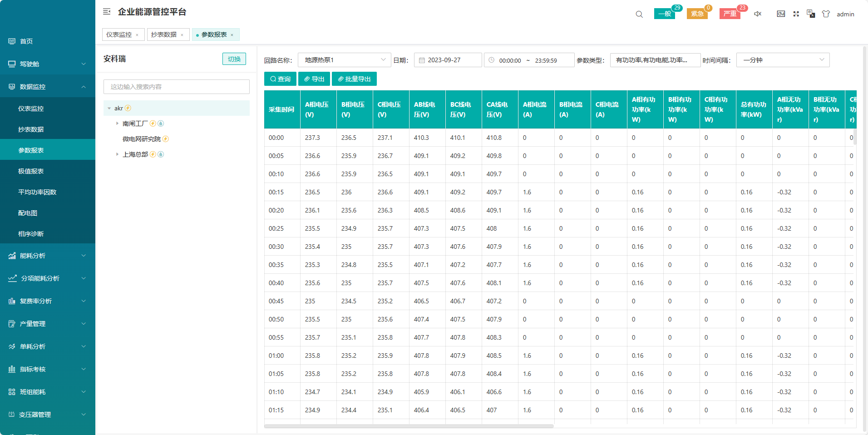Open the dashboard big-screen icon
Screen dimensions: 868x435
(x=781, y=14)
